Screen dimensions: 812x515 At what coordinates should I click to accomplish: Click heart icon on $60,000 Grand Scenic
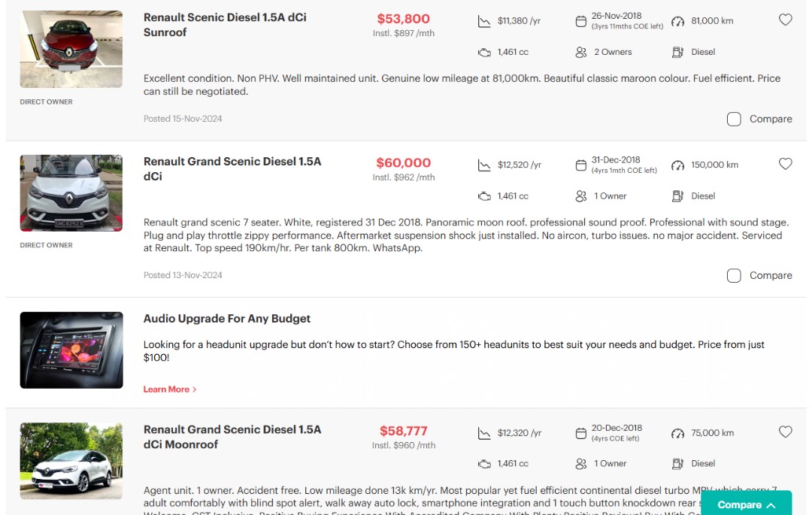click(785, 164)
